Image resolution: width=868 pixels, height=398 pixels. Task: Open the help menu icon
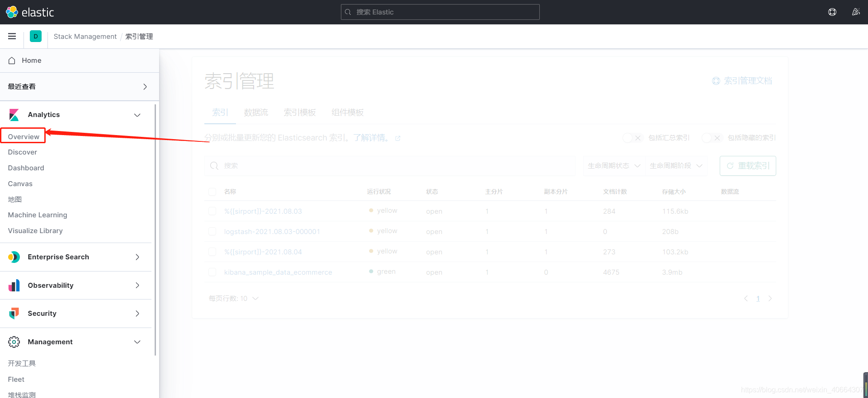832,12
